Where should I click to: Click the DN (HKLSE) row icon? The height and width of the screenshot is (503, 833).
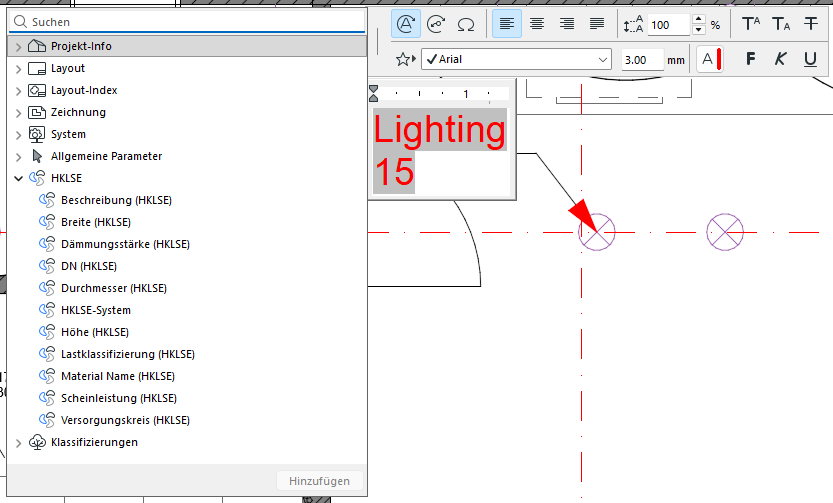[47, 266]
